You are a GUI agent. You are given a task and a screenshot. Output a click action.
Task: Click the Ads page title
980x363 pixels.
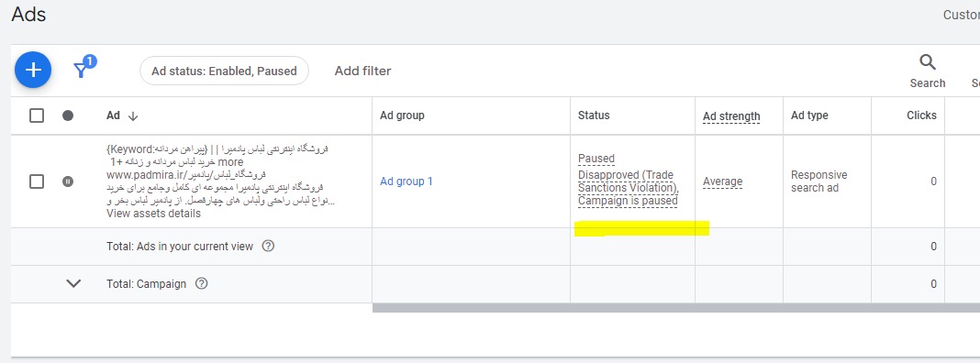tap(28, 14)
